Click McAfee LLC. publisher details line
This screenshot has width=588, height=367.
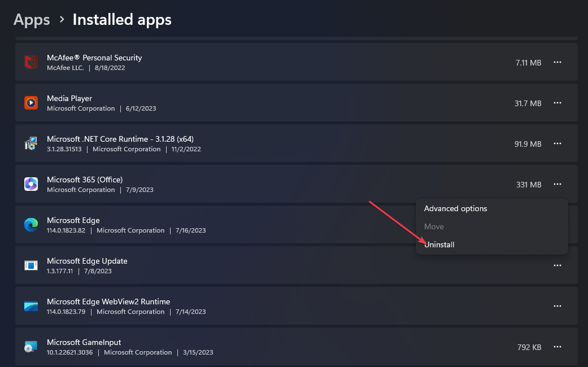86,68
